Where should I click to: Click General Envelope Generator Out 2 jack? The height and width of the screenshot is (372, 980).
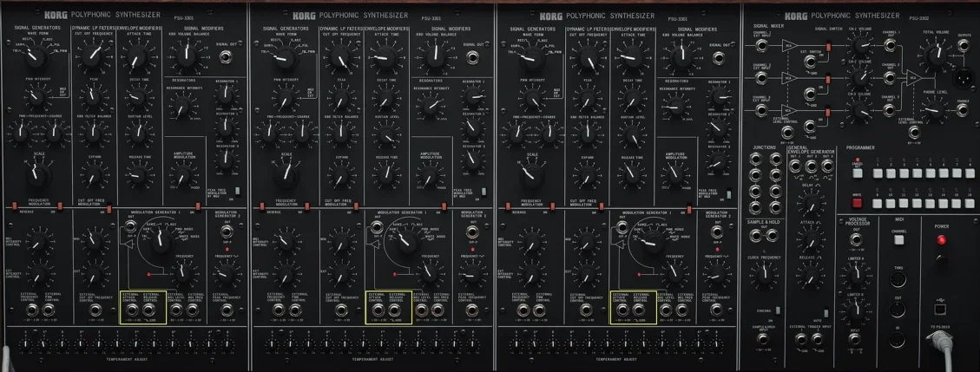click(812, 166)
